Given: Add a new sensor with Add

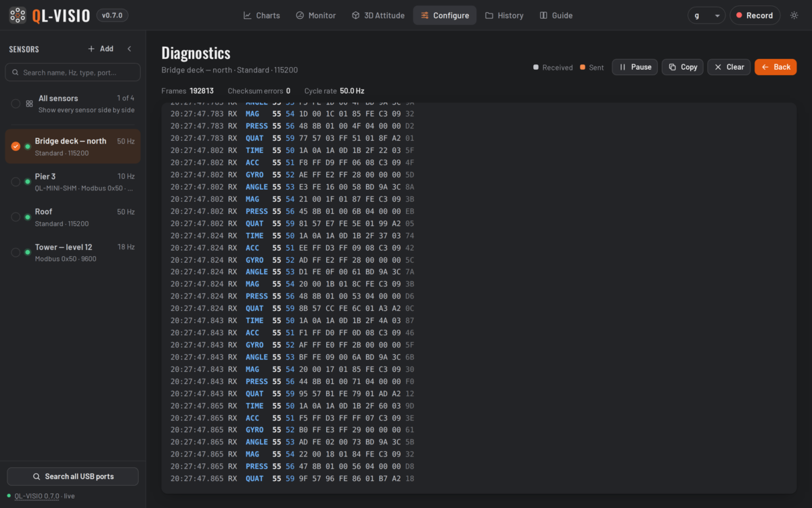Looking at the screenshot, I should pos(101,49).
